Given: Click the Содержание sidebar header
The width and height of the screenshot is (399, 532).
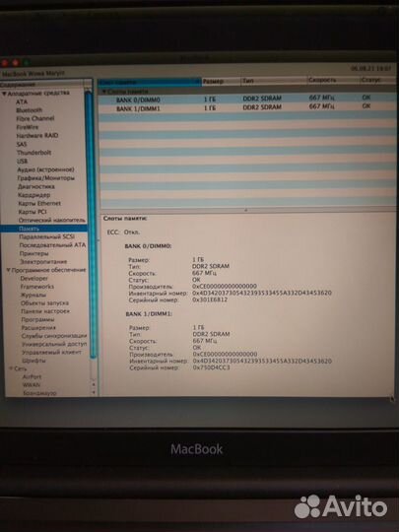Looking at the screenshot, I should (18, 85).
